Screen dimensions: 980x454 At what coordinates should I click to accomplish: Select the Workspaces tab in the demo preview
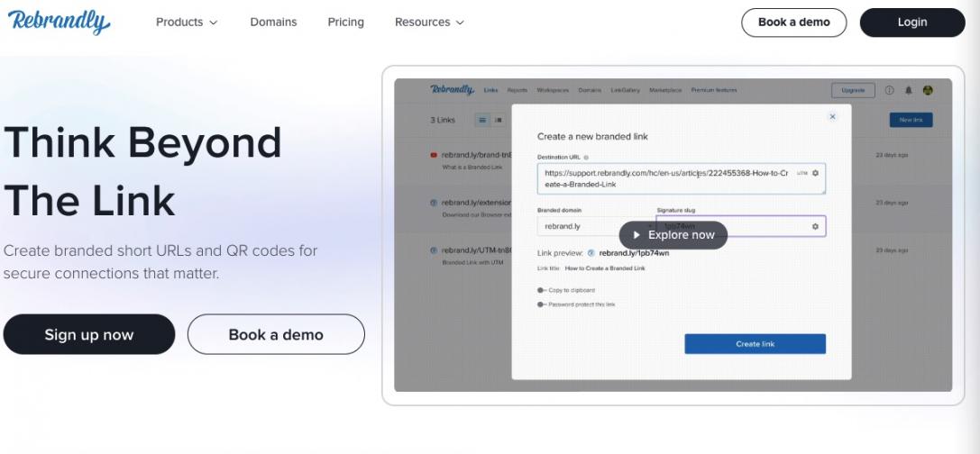pos(553,91)
